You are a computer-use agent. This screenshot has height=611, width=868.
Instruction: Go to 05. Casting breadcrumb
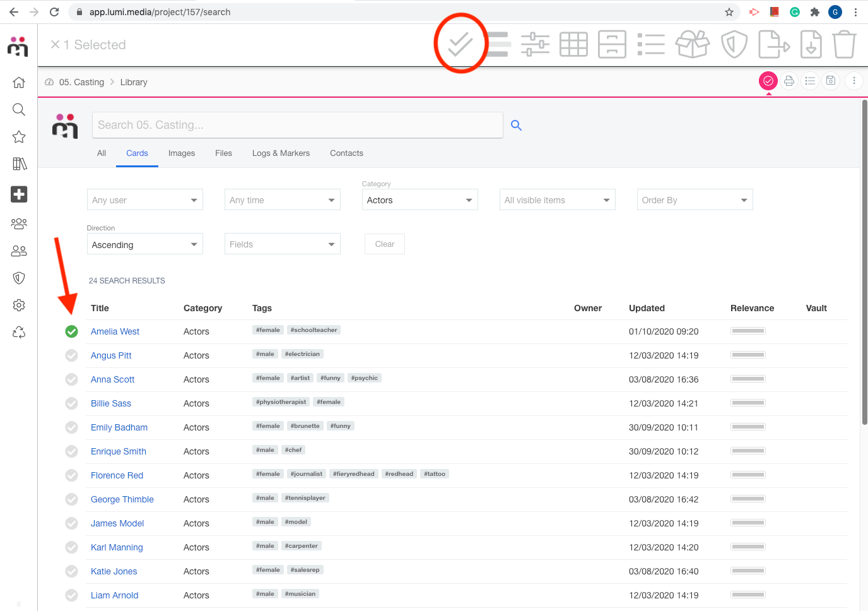(x=81, y=82)
